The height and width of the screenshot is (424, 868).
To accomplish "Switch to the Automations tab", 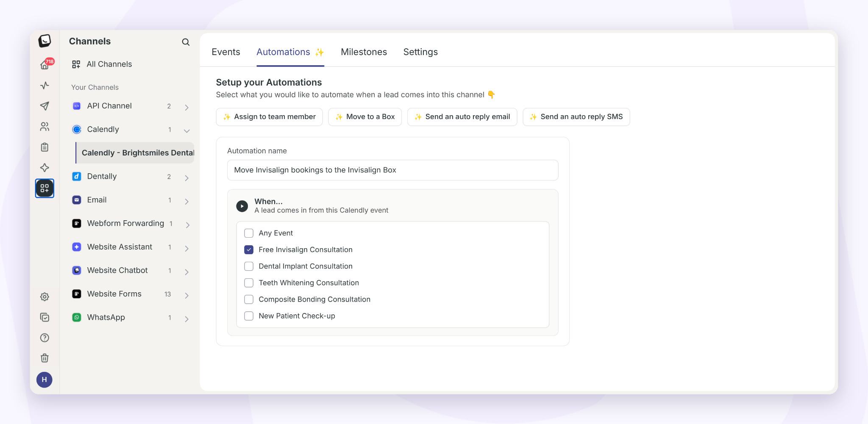I will [290, 52].
